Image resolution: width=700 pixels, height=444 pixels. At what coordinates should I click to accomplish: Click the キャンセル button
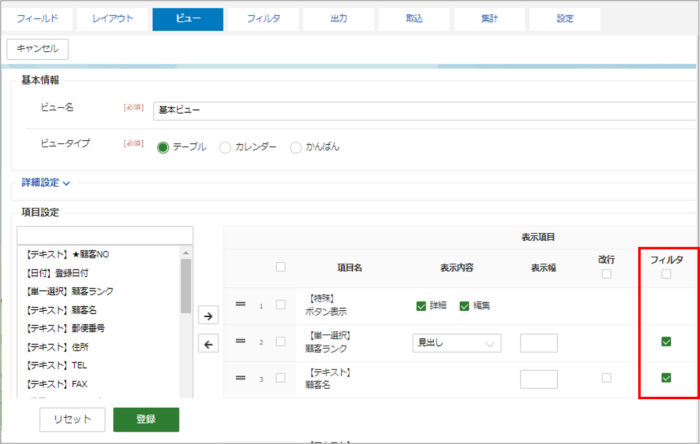[x=38, y=49]
